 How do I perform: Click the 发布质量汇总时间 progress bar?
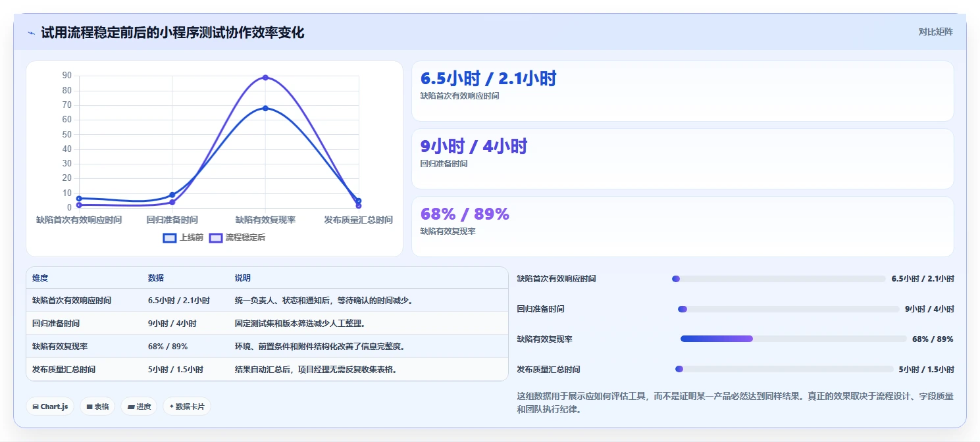pyautogui.click(x=785, y=370)
